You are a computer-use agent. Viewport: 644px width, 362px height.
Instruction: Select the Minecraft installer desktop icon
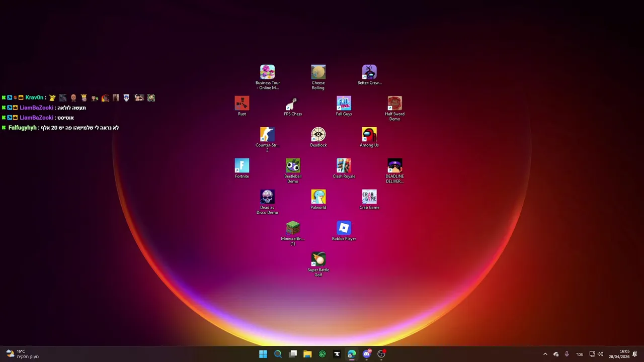pos(293,233)
